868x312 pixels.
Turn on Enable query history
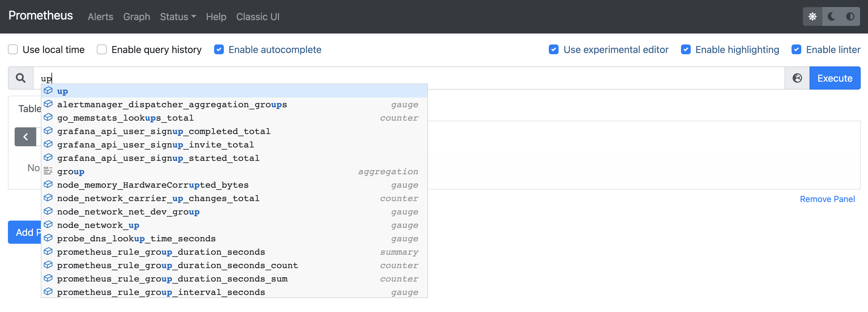pos(102,50)
